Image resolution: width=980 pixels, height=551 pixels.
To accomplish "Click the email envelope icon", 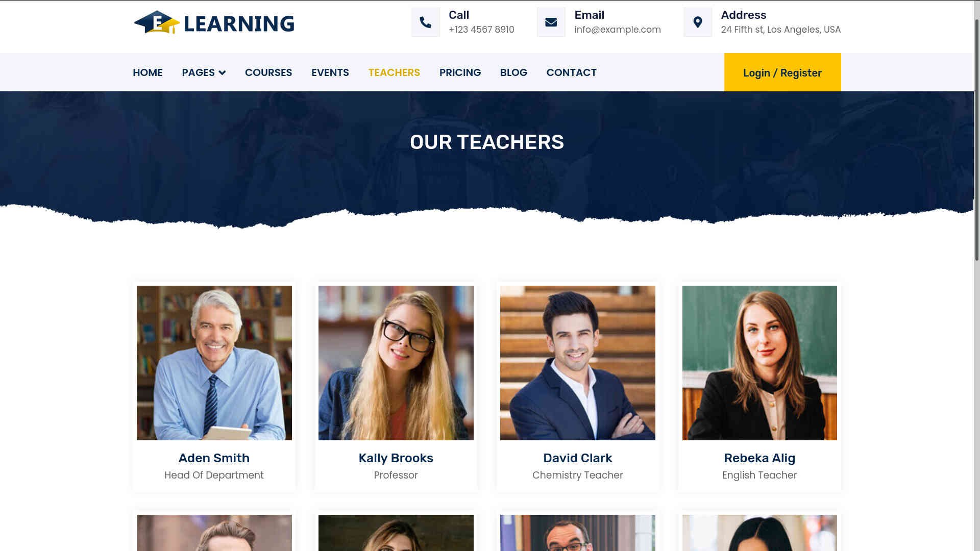I will 551,22.
